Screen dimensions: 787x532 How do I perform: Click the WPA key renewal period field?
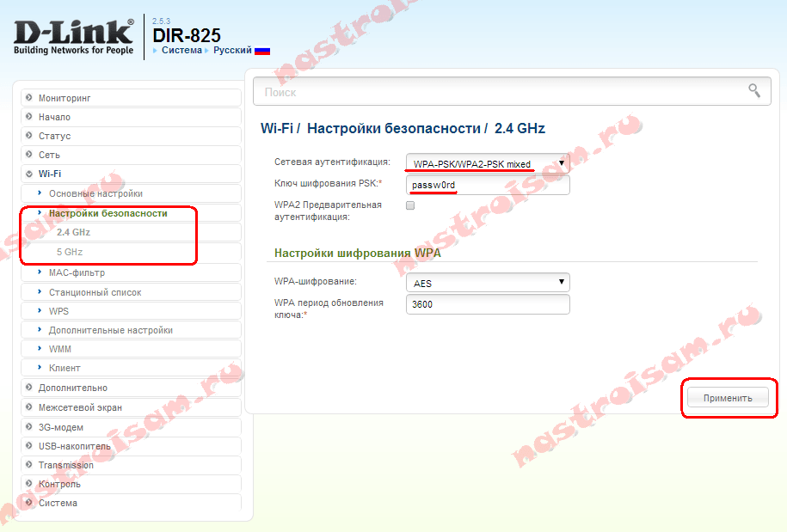pos(487,304)
